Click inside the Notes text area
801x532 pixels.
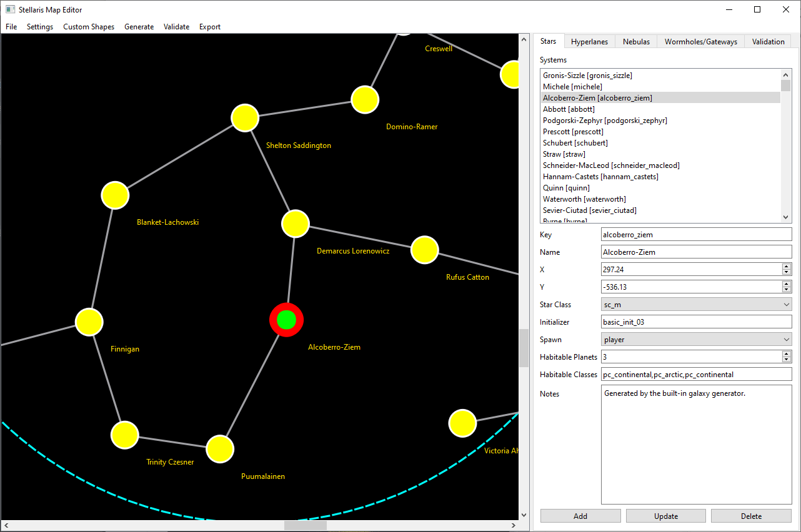(696, 444)
